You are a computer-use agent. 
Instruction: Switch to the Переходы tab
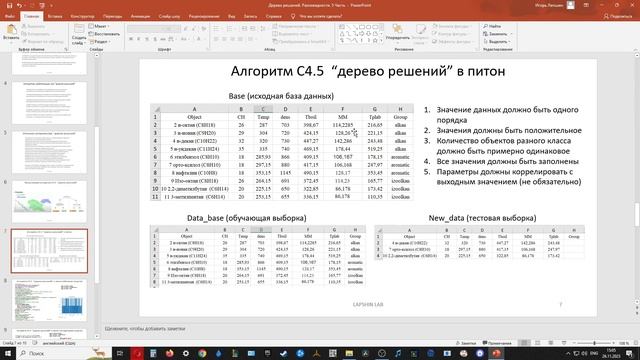(112, 16)
